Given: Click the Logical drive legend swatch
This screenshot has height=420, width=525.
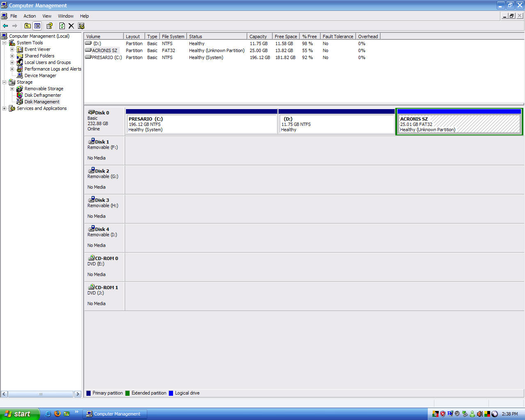Looking at the screenshot, I should point(171,393).
